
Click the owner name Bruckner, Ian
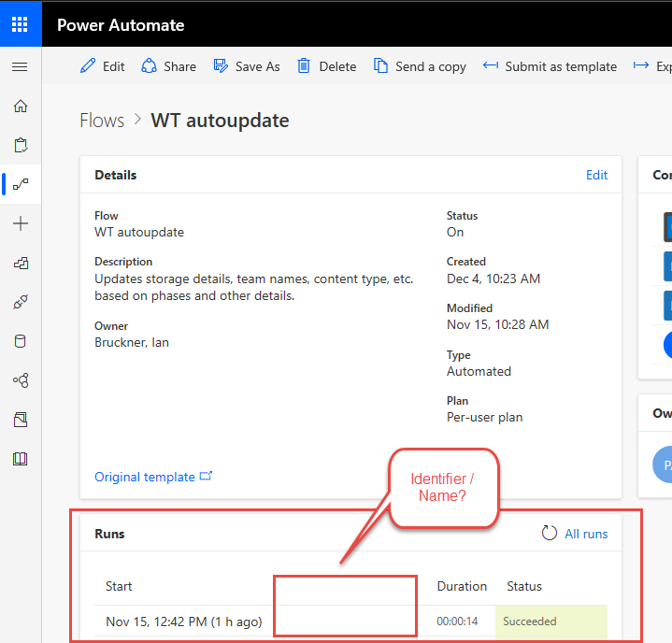point(132,342)
